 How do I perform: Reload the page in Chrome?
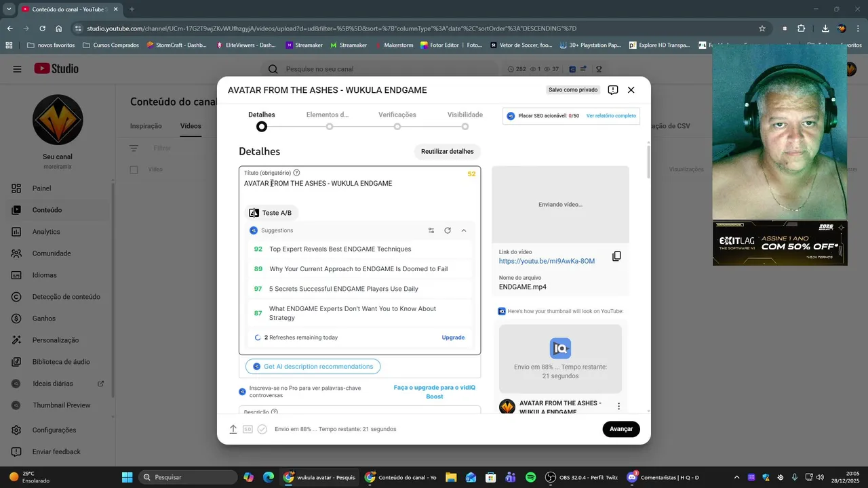coord(43,28)
